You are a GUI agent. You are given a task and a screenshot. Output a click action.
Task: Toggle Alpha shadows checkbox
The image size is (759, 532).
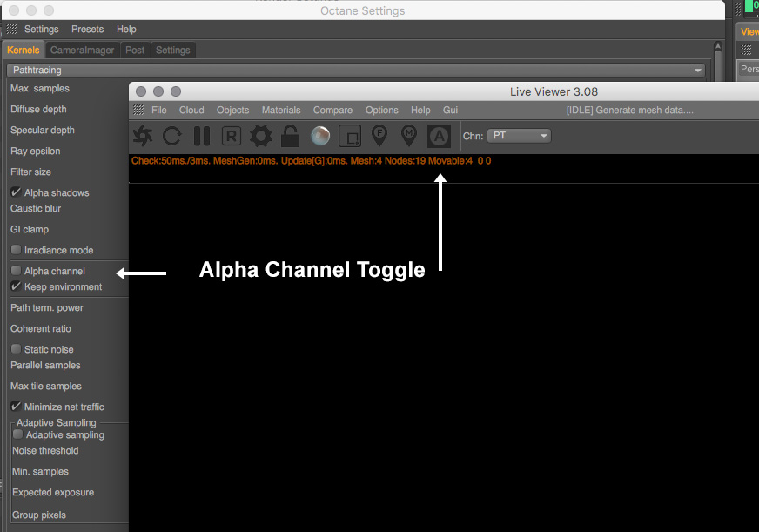[16, 192]
